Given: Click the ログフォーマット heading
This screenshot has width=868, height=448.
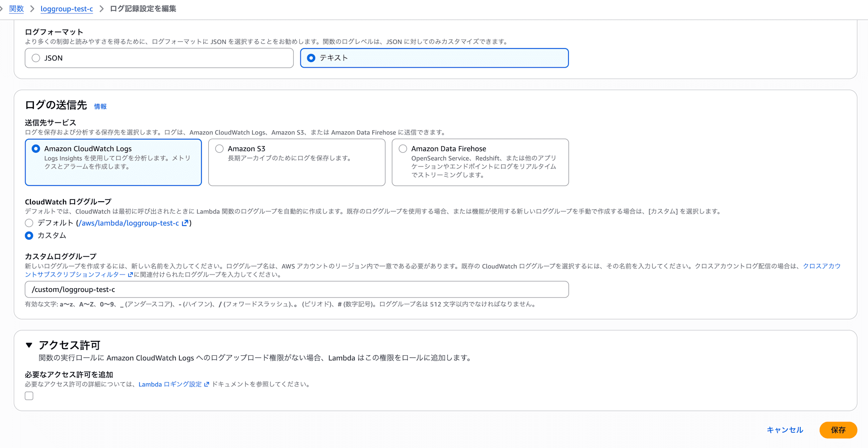Looking at the screenshot, I should tap(54, 32).
